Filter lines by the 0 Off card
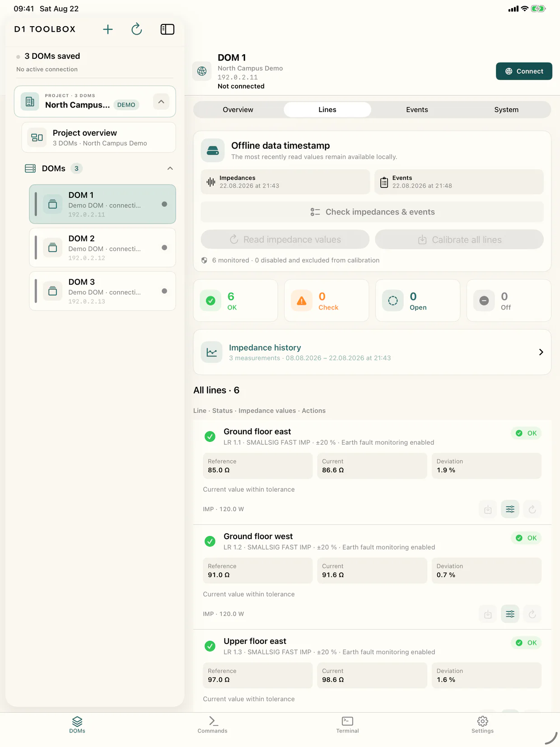560x747 pixels. click(x=509, y=301)
